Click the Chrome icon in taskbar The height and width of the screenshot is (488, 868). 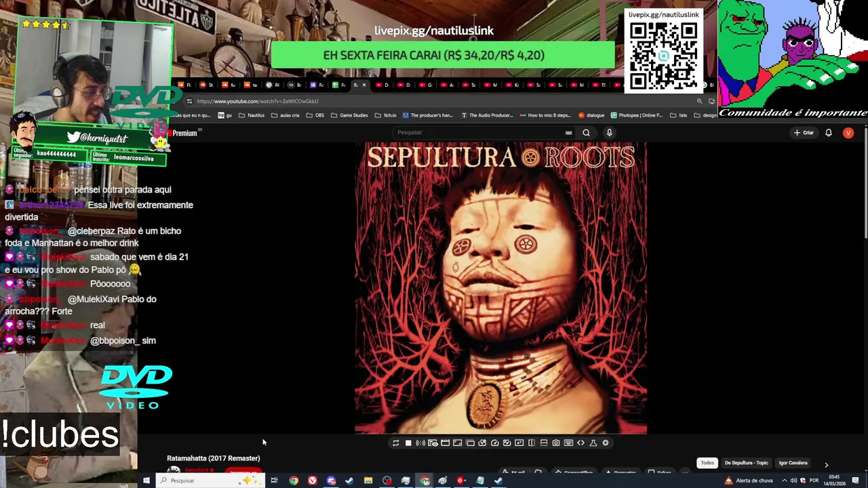294,481
